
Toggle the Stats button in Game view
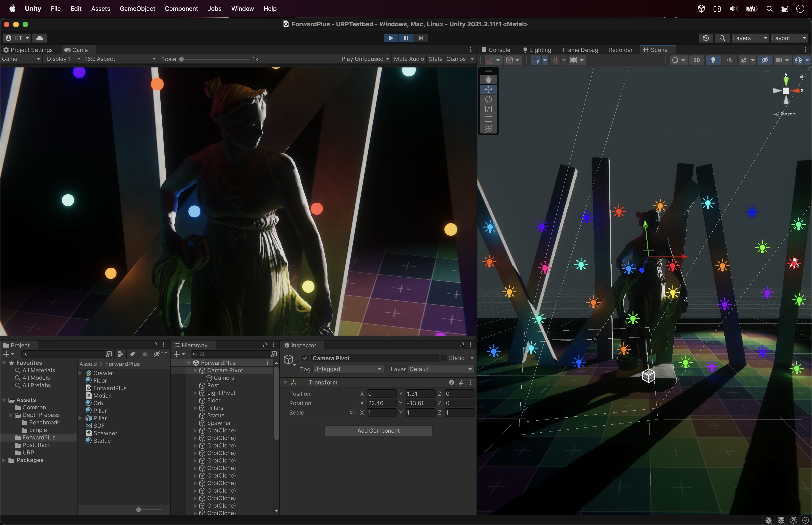point(435,59)
